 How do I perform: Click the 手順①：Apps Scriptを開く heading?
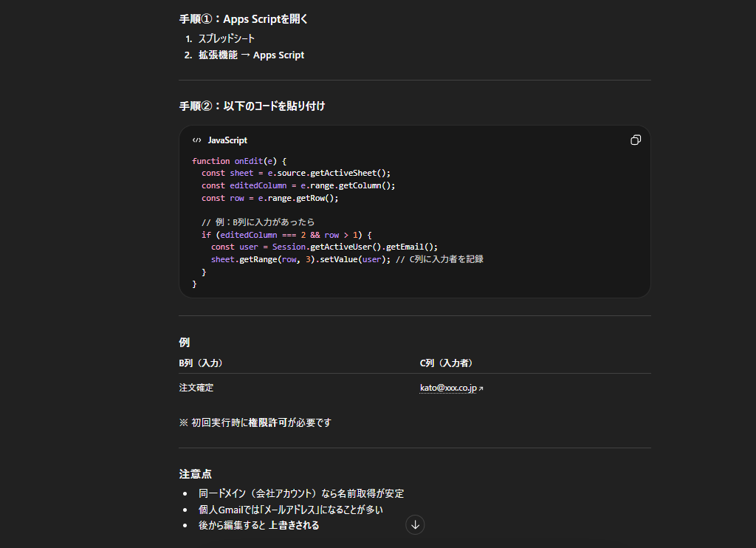point(244,19)
